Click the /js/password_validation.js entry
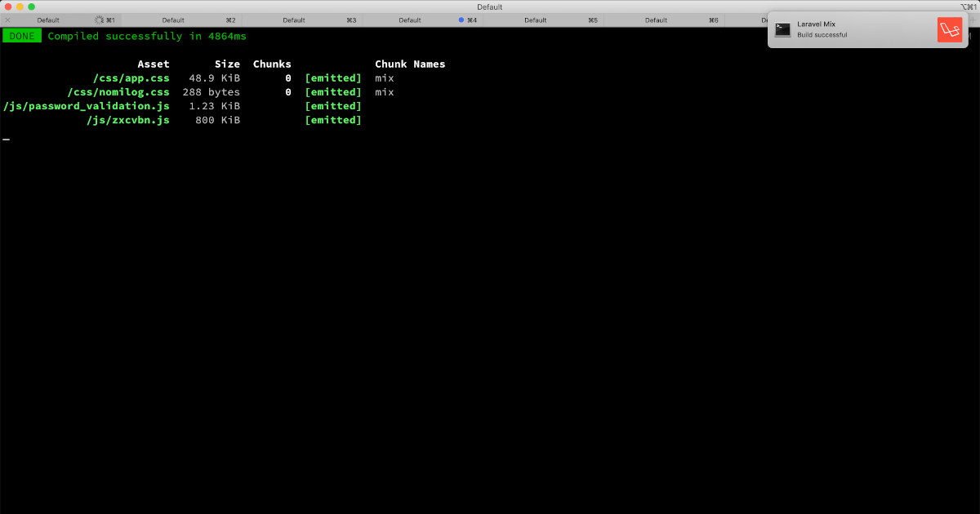 (x=87, y=105)
